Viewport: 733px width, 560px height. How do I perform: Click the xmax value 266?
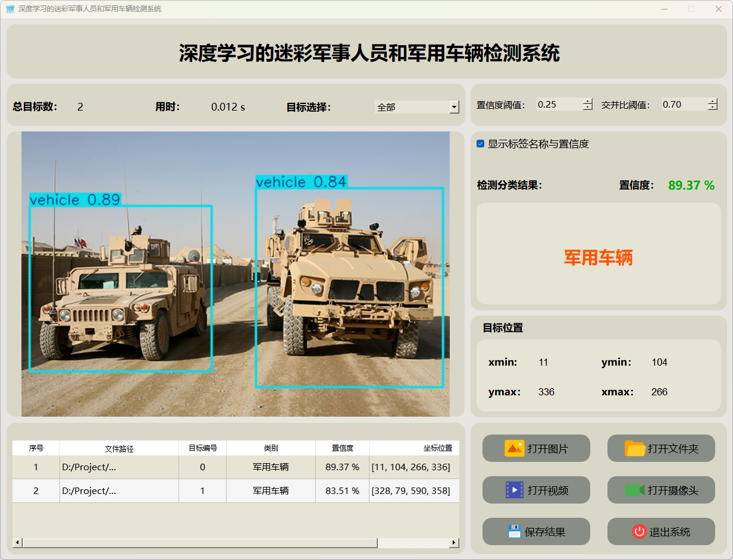(659, 392)
